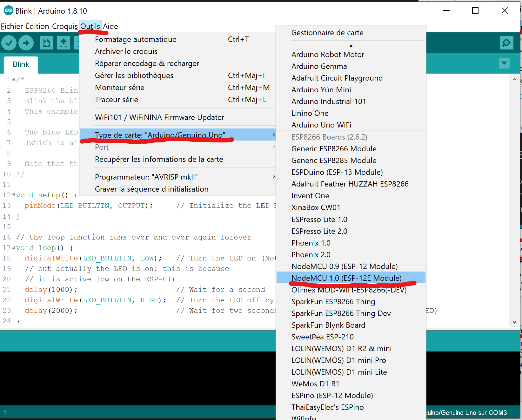Select Adafruit Feather HUZZAH ESP8266

tap(351, 184)
